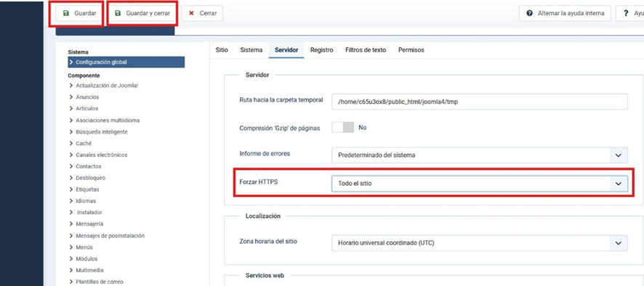This screenshot has width=644, height=286.
Task: Click the question mark Ayuda icon
Action: coord(626,13)
